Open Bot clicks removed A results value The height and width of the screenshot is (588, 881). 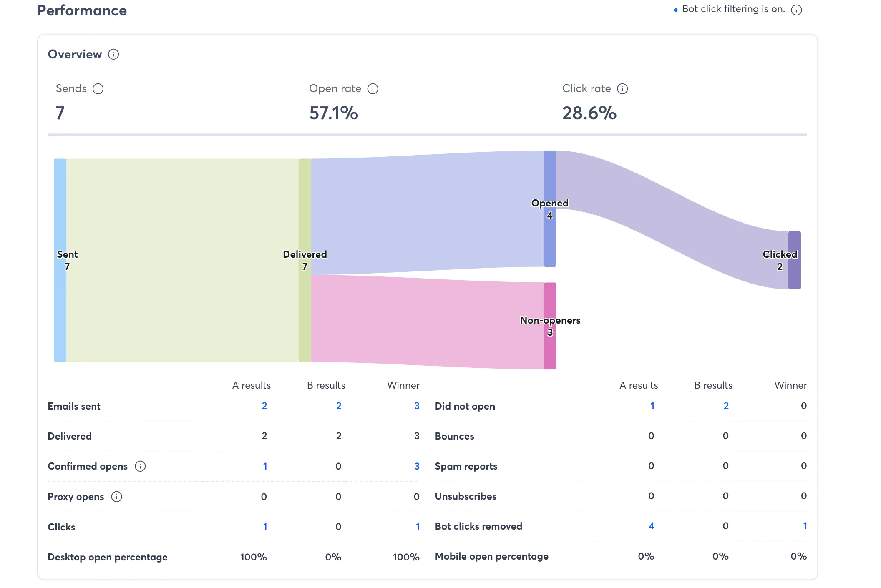coord(651,526)
